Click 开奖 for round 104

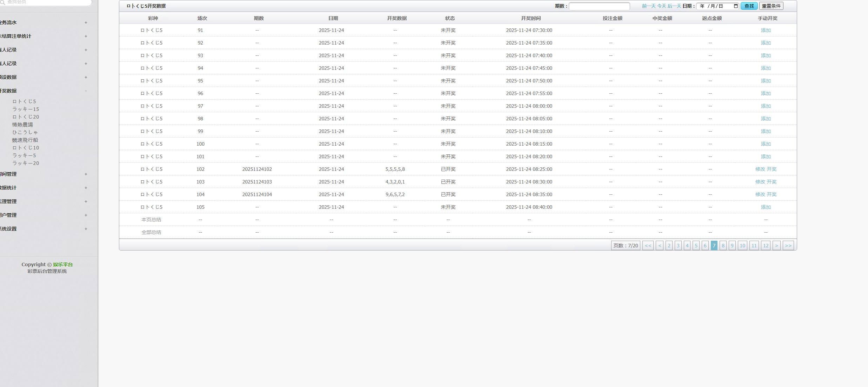click(x=772, y=194)
